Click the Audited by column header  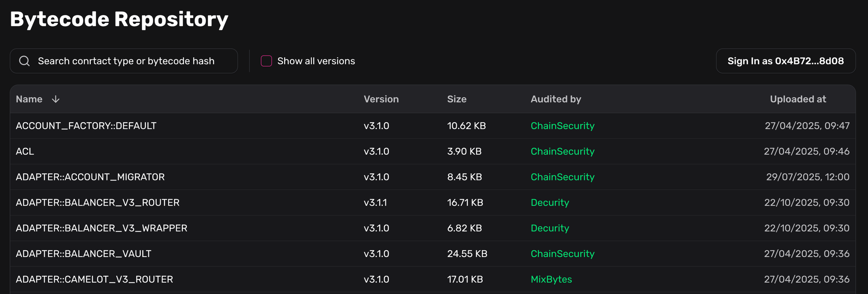tap(556, 99)
